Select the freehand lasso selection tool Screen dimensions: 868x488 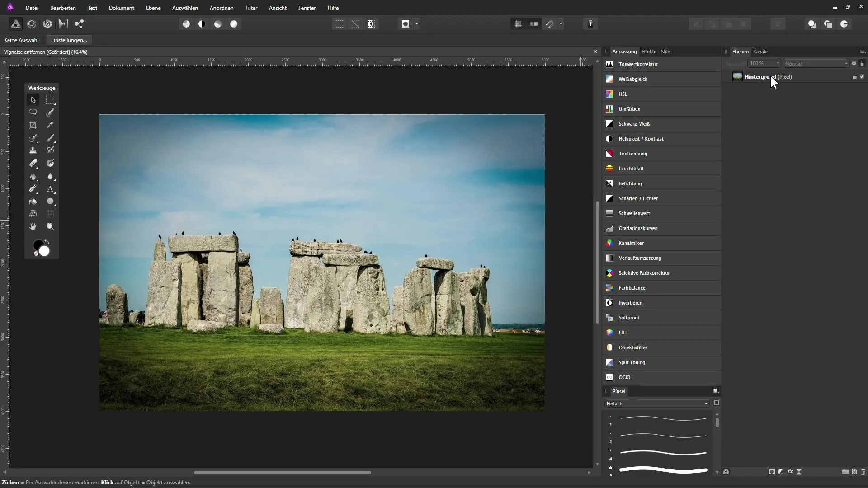tap(33, 112)
